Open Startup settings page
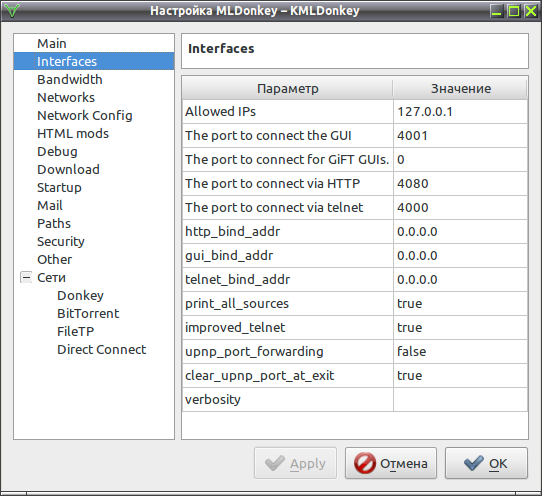 pyautogui.click(x=59, y=187)
